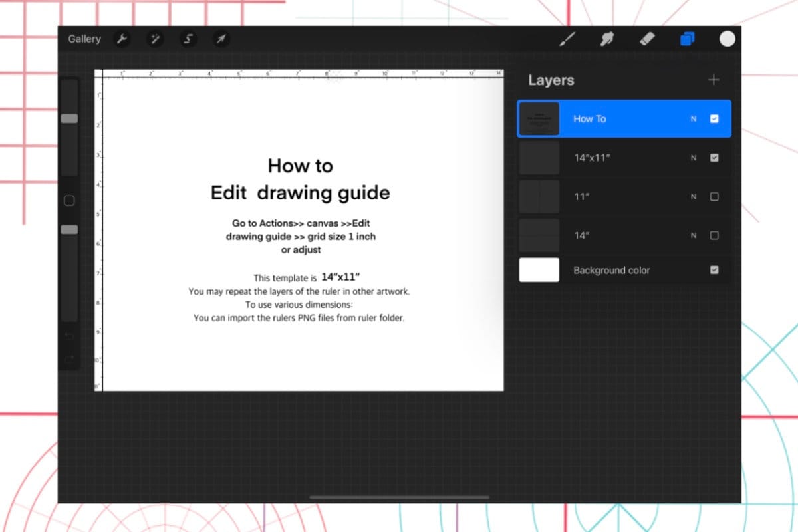Image resolution: width=798 pixels, height=532 pixels.
Task: Tap the undo arrow in sidebar
Action: click(x=69, y=336)
